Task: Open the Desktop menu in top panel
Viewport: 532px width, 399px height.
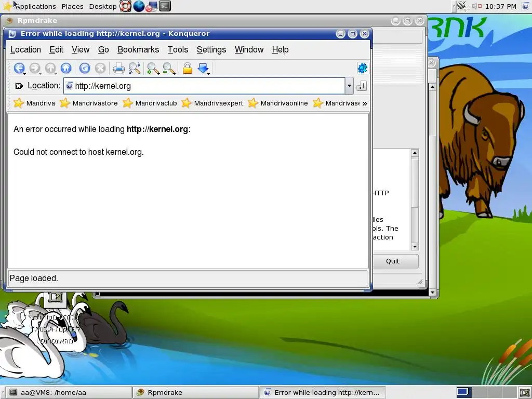Action: (x=102, y=6)
